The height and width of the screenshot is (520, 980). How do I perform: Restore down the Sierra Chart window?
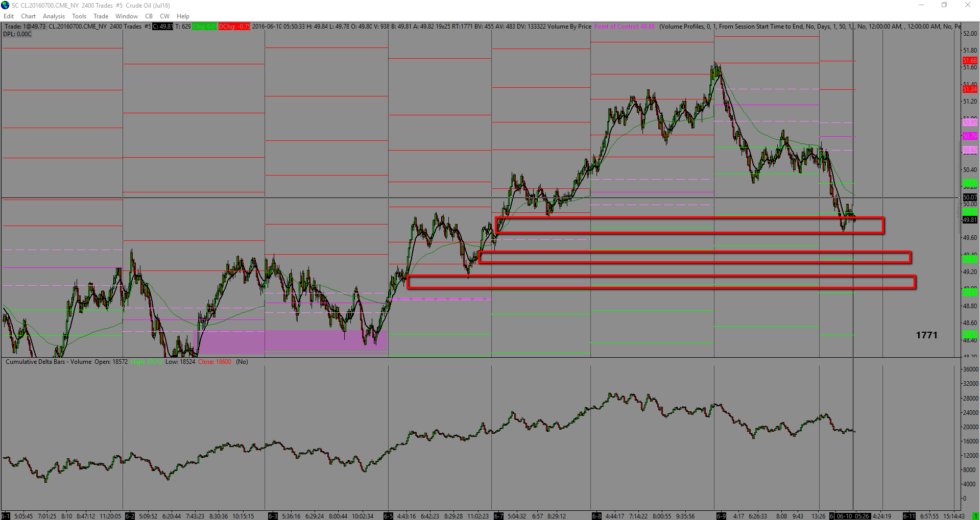[944, 5]
